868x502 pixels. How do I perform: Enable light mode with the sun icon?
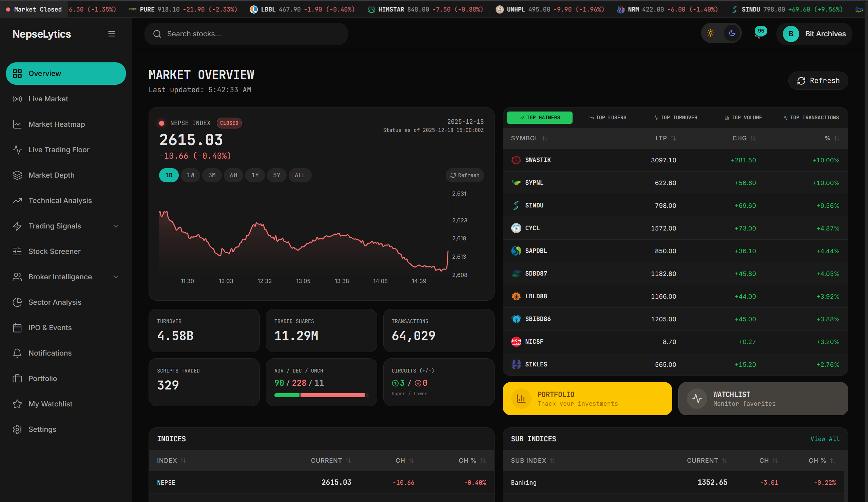711,33
